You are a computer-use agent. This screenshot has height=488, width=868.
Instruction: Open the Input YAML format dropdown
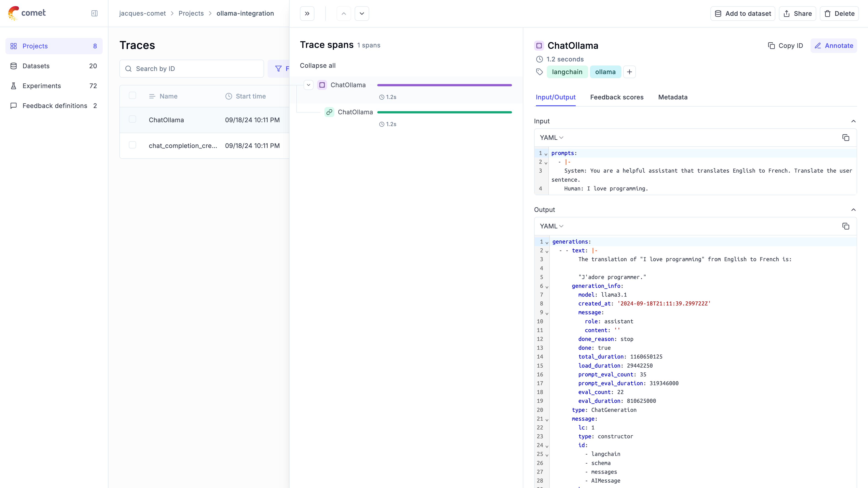(552, 137)
